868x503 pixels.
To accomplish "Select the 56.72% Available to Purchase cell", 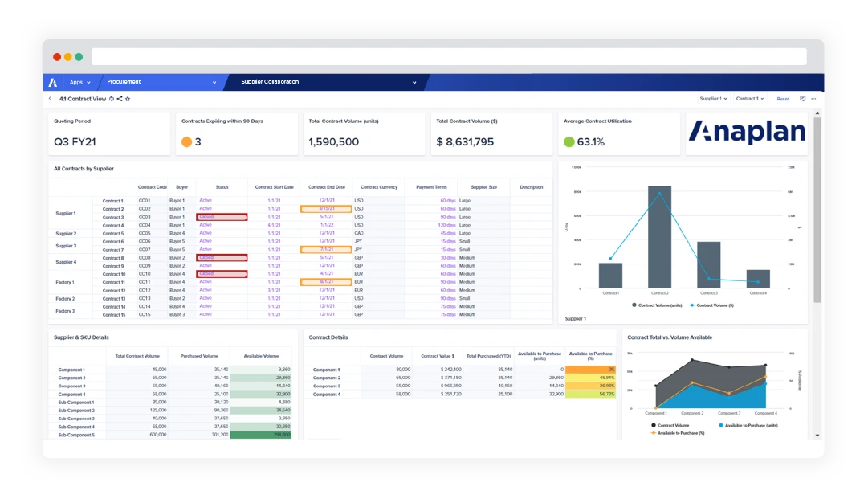I will tap(590, 394).
